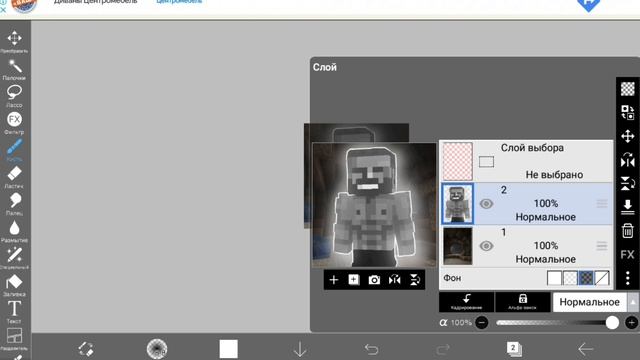
Task: Select the Smudge finger tool
Action: coord(14,203)
